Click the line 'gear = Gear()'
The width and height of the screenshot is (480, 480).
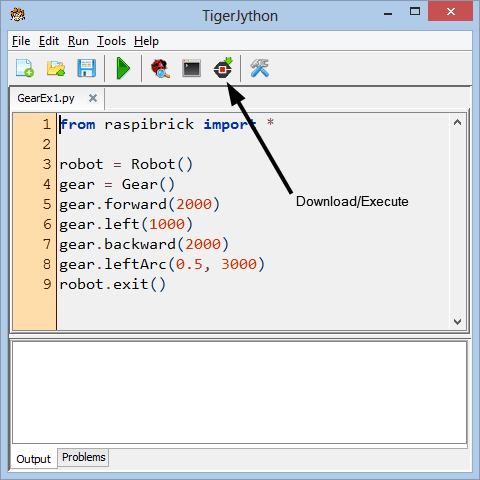coord(117,184)
